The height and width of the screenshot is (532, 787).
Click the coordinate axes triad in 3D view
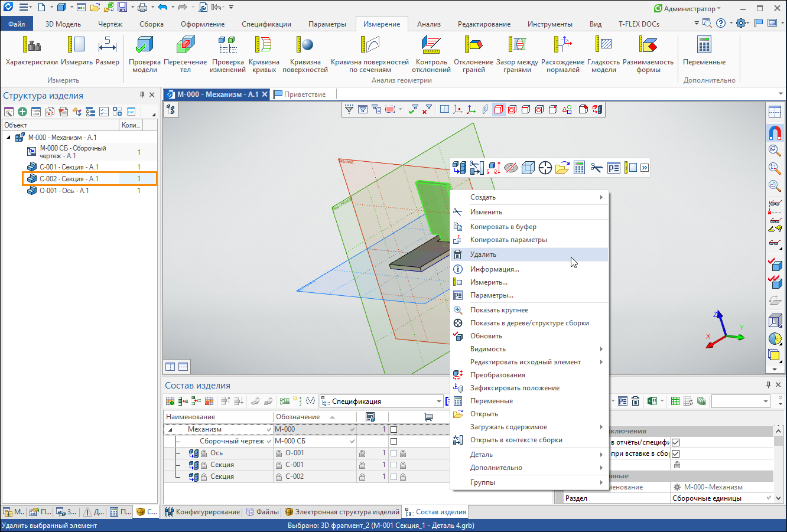pyautogui.click(x=724, y=329)
